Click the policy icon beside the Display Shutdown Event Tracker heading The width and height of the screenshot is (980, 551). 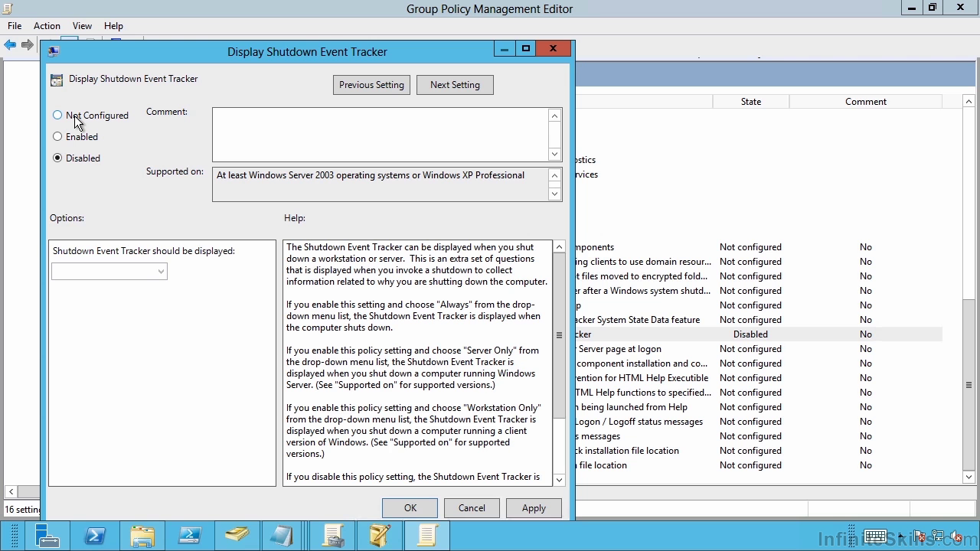tap(56, 80)
